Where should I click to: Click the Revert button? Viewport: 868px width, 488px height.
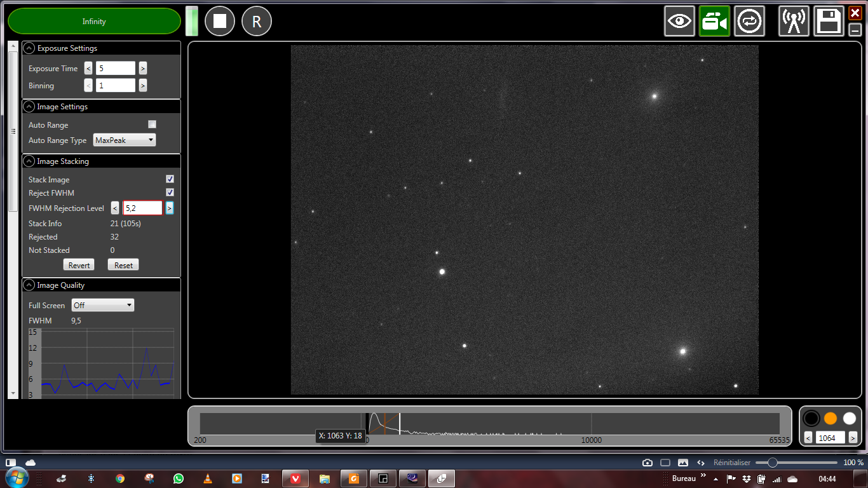[x=79, y=265]
